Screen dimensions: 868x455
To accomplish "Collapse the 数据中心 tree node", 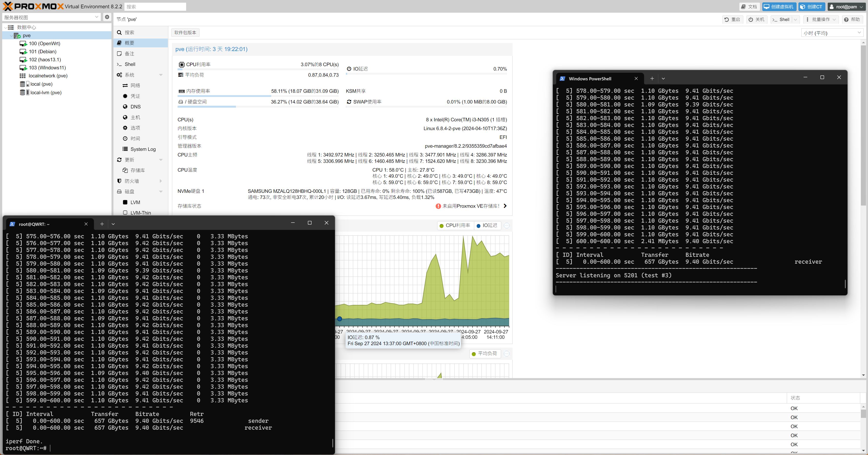I will 5,27.
